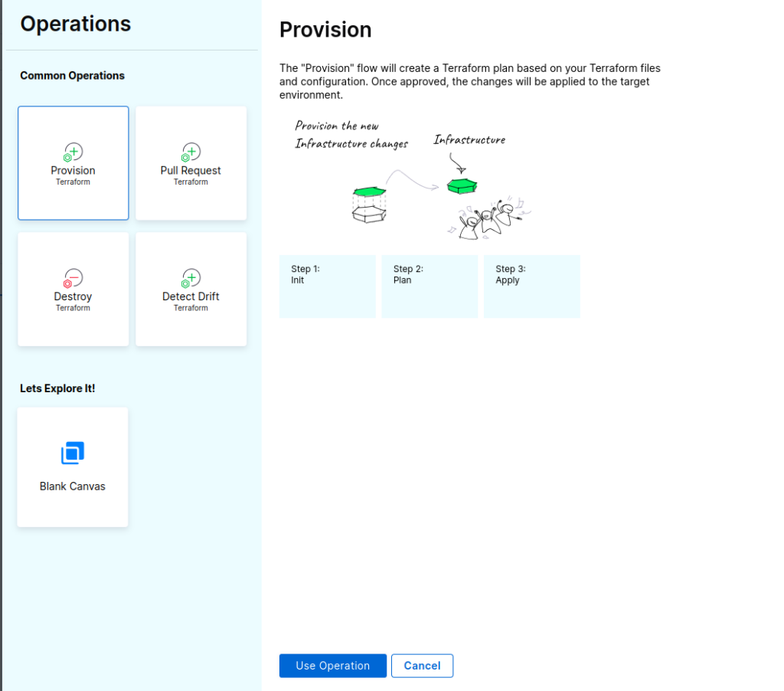Click the Lets Explore It! section title
Screen dimensions: 784x691
(57, 388)
